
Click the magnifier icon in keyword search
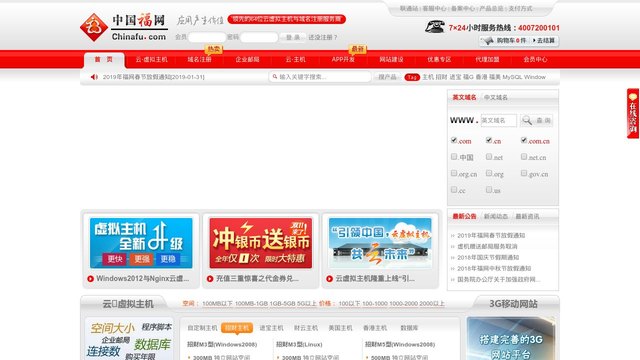tap(275, 76)
